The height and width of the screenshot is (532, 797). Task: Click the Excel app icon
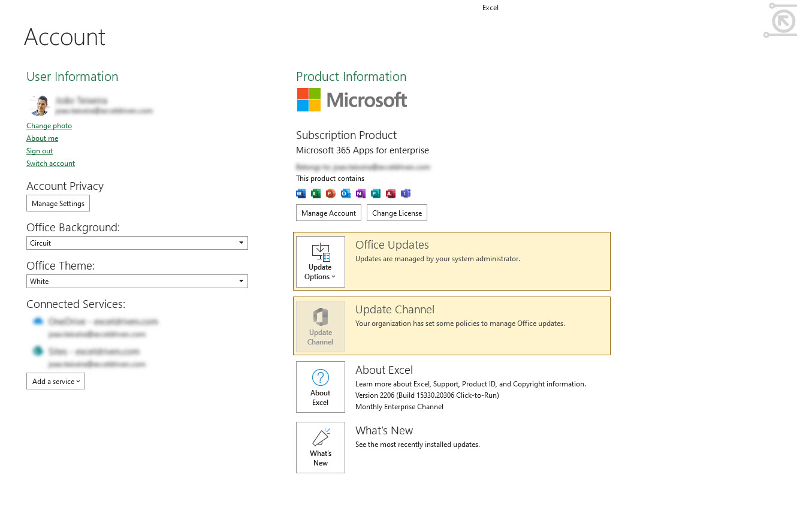[315, 194]
